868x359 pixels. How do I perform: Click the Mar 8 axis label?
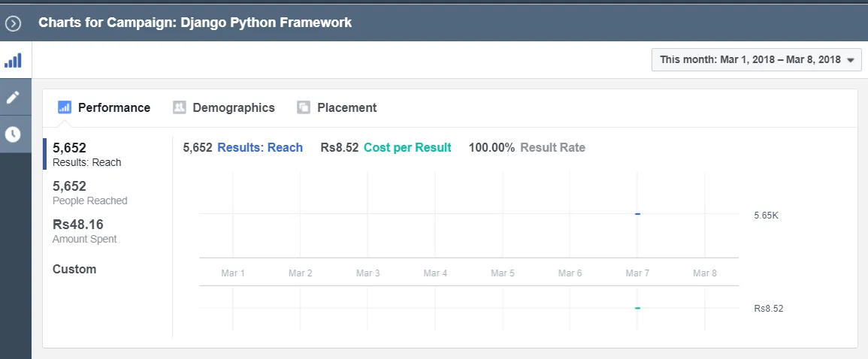[x=705, y=273]
